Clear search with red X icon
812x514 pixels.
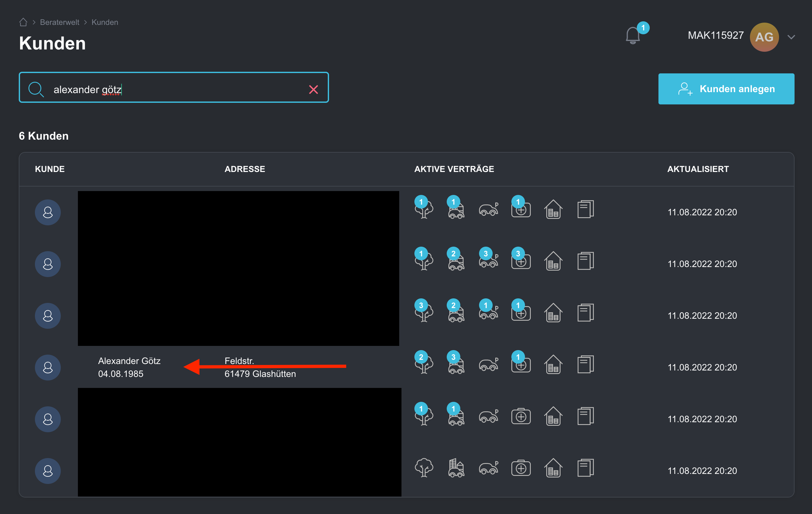tap(313, 89)
